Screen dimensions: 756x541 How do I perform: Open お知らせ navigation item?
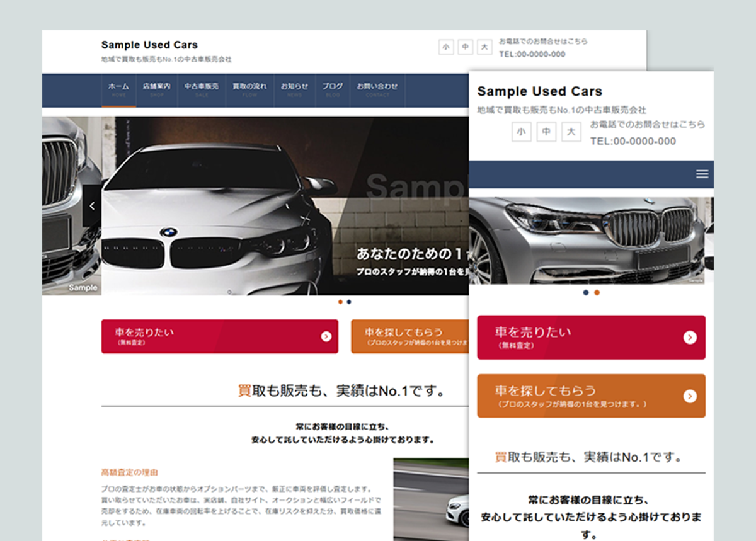pyautogui.click(x=294, y=90)
